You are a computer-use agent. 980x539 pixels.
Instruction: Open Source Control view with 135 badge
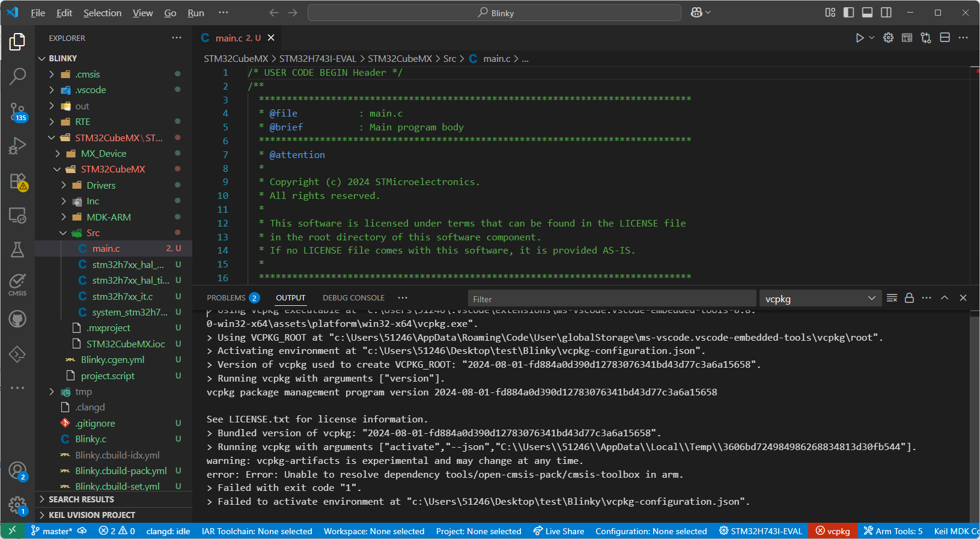tap(17, 112)
